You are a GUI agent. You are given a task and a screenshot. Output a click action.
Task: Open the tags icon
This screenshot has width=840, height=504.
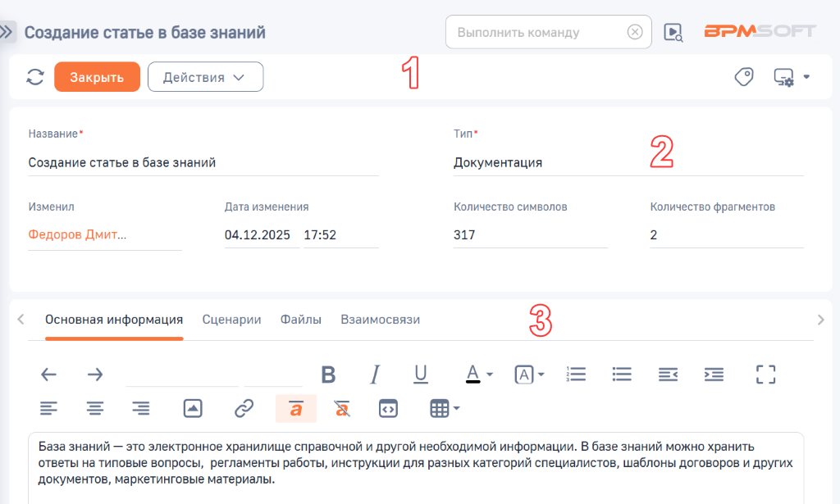pyautogui.click(x=743, y=77)
